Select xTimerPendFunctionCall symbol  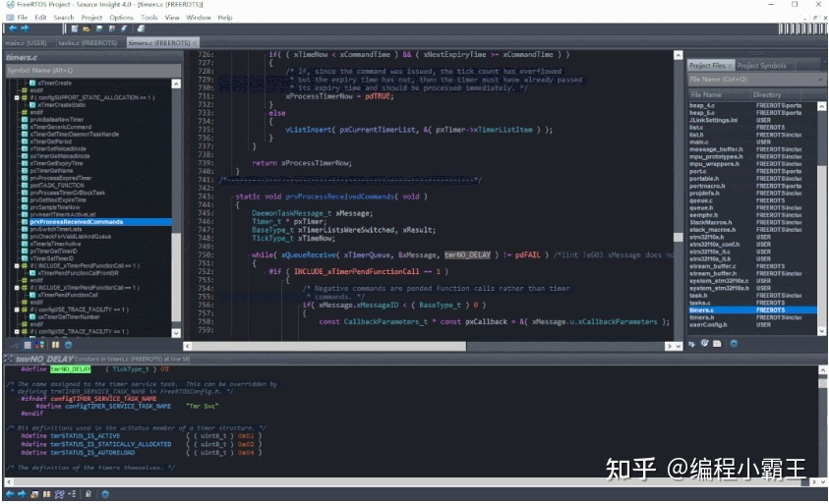(68, 295)
